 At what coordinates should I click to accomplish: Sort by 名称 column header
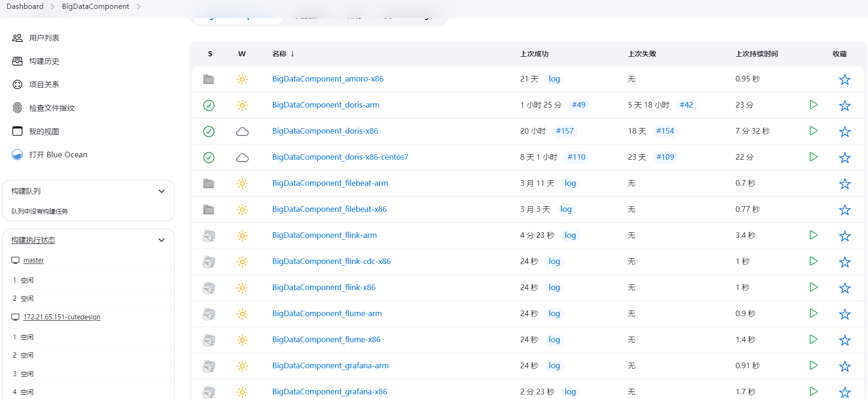click(x=283, y=54)
